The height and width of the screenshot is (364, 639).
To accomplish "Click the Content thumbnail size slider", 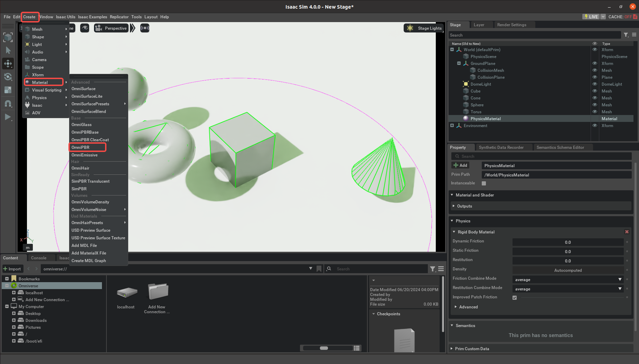I will pyautogui.click(x=328, y=348).
